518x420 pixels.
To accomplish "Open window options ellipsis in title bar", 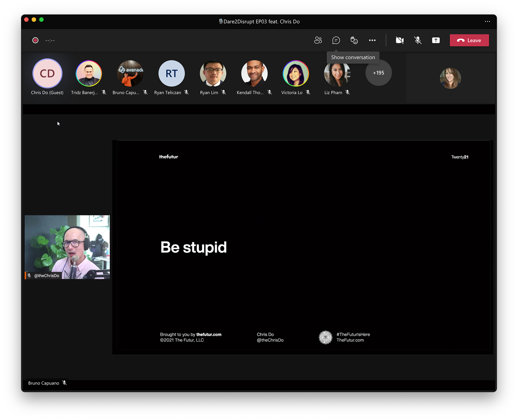I will pyautogui.click(x=487, y=21).
